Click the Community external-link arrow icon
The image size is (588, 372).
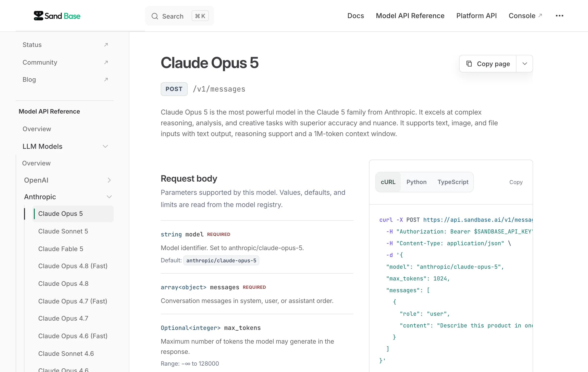point(106,62)
